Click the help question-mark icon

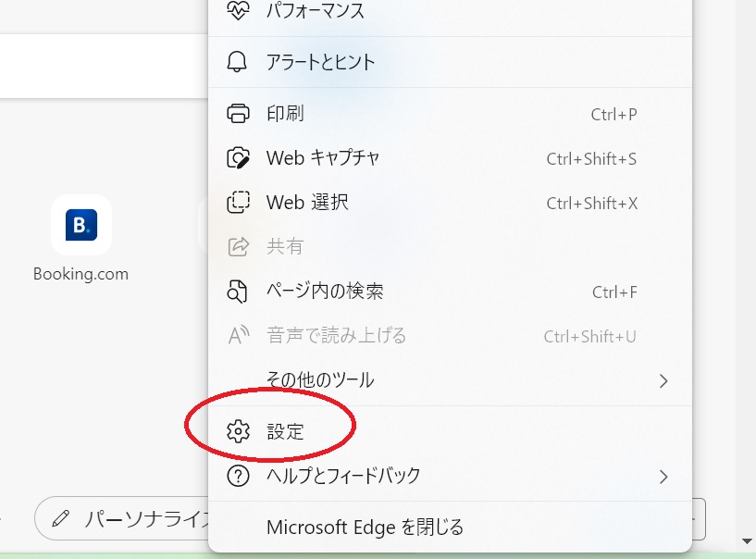(x=238, y=476)
